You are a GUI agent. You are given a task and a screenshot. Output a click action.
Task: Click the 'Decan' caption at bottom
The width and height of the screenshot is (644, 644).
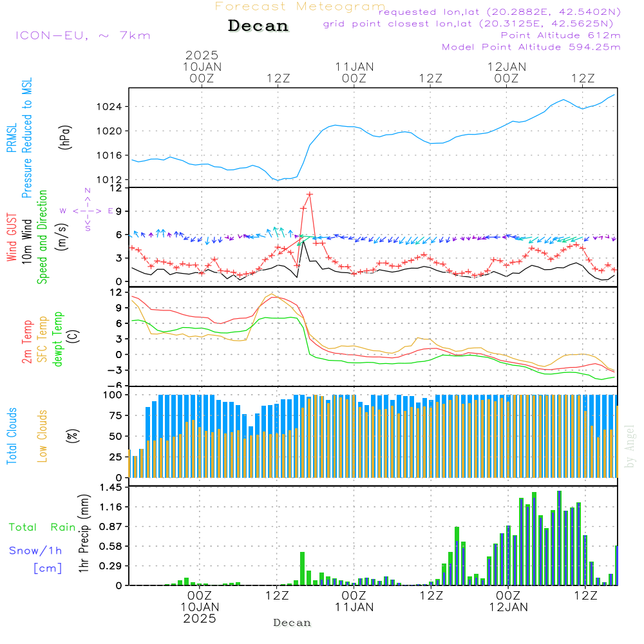tap(292, 623)
